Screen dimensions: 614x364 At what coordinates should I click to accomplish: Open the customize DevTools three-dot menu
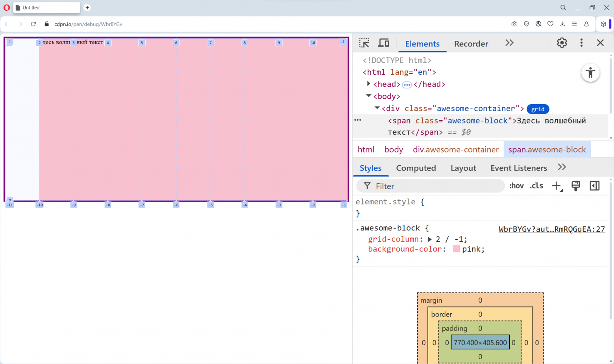pyautogui.click(x=581, y=43)
